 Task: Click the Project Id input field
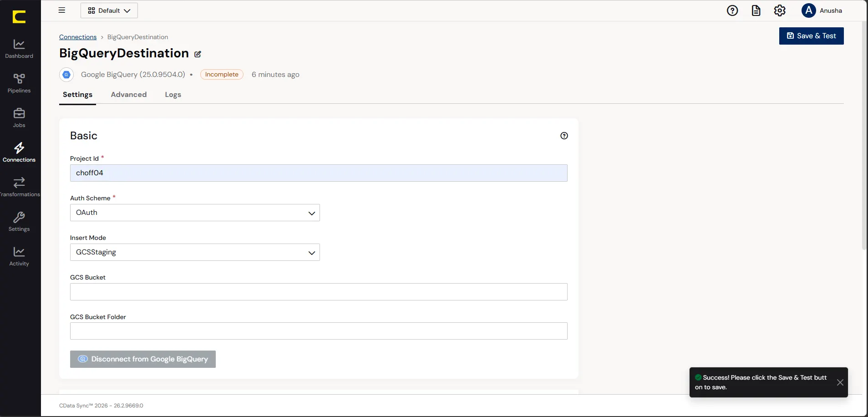coord(319,173)
